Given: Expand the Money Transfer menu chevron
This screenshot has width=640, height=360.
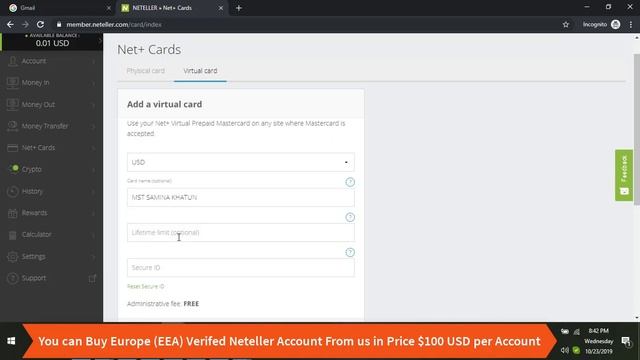Looking at the screenshot, I should [x=93, y=127].
